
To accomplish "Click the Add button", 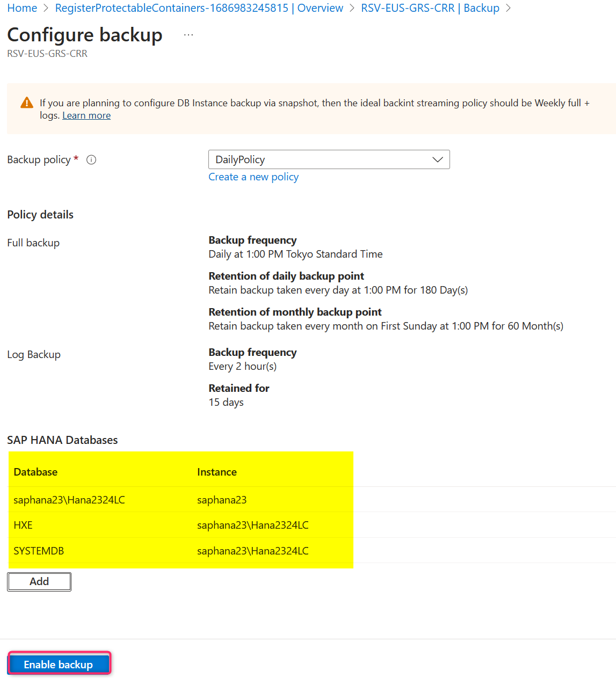I will pyautogui.click(x=39, y=582).
